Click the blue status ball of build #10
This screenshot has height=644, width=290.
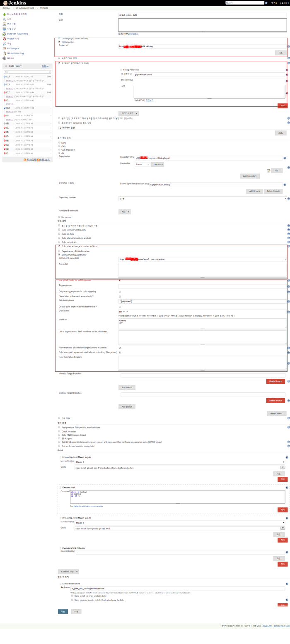[4, 108]
